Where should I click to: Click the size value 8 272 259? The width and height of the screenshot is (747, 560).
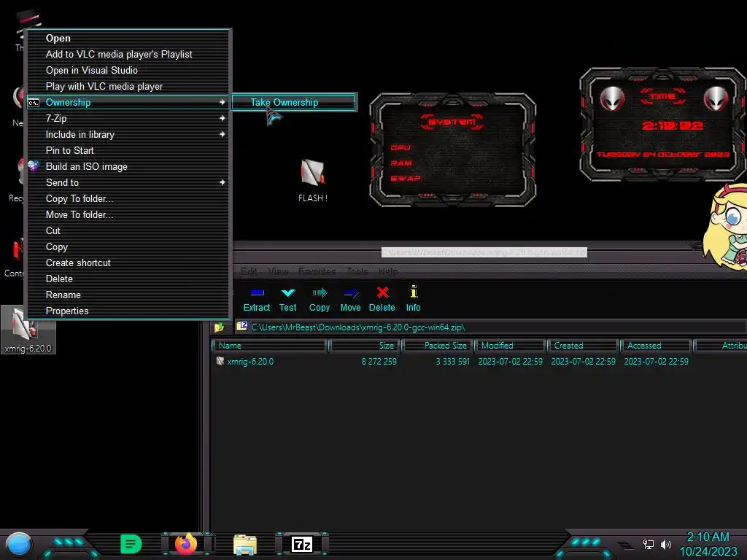379,362
